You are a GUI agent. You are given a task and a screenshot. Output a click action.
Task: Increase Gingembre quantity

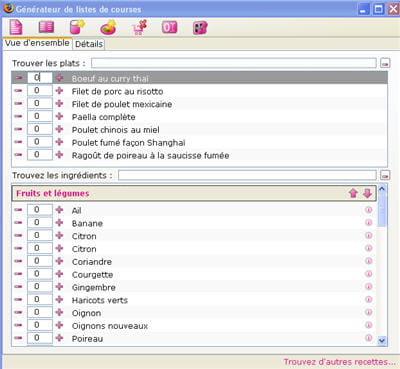tap(59, 286)
